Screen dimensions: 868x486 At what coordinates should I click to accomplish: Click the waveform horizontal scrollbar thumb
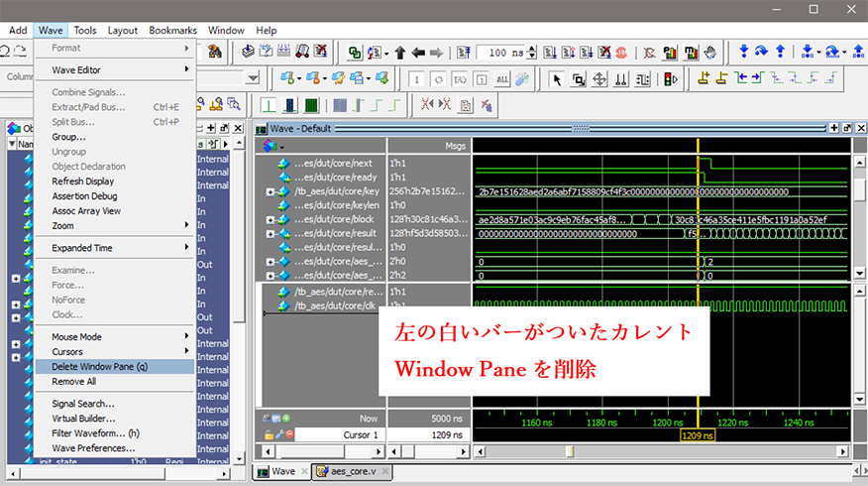568,451
